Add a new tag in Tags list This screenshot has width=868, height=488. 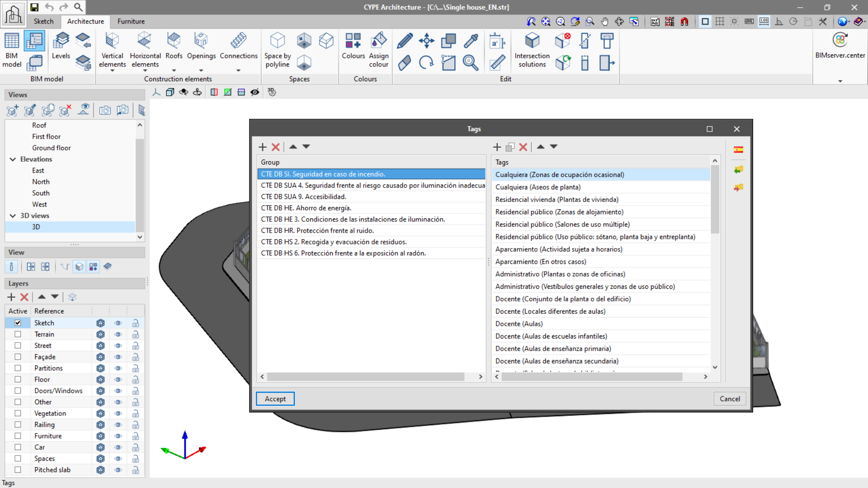click(497, 147)
